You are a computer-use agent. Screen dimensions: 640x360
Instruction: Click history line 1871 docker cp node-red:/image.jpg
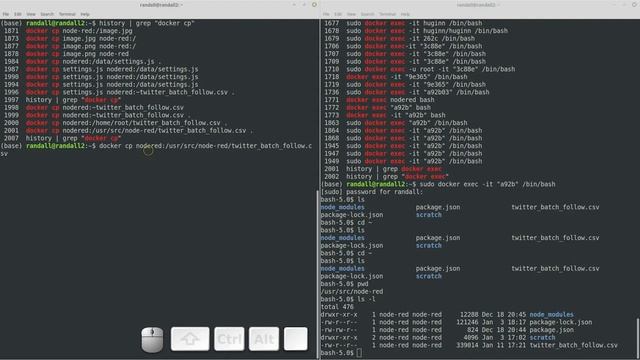pyautogui.click(x=68, y=31)
